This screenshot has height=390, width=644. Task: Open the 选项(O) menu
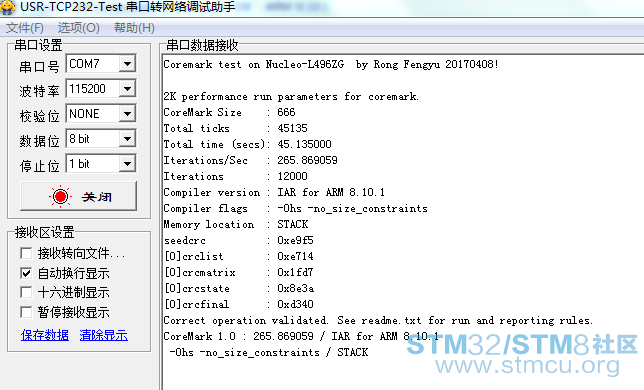[x=78, y=28]
